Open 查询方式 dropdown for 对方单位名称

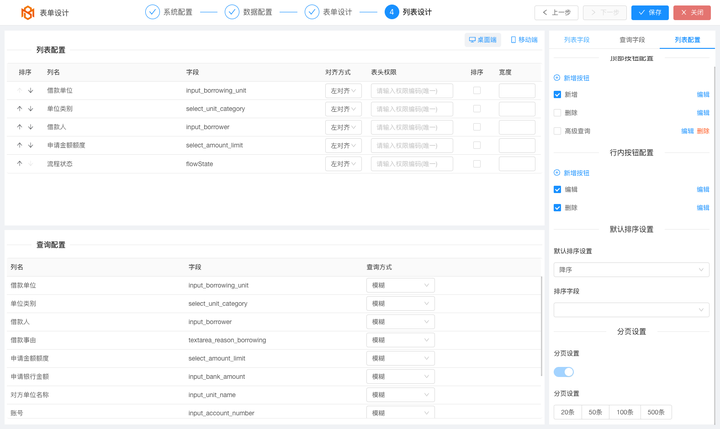[x=400, y=395]
